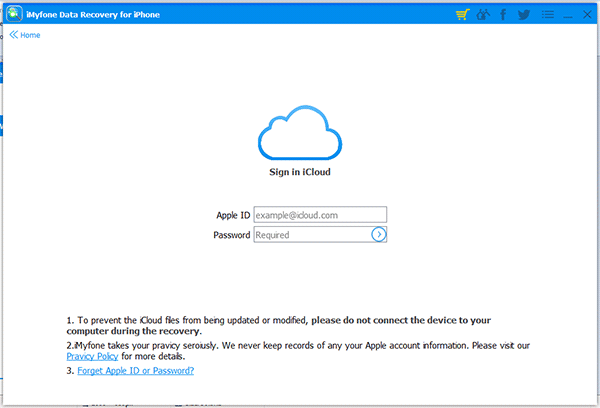Focus the Apple ID input field
The width and height of the screenshot is (600, 408).
pos(320,215)
